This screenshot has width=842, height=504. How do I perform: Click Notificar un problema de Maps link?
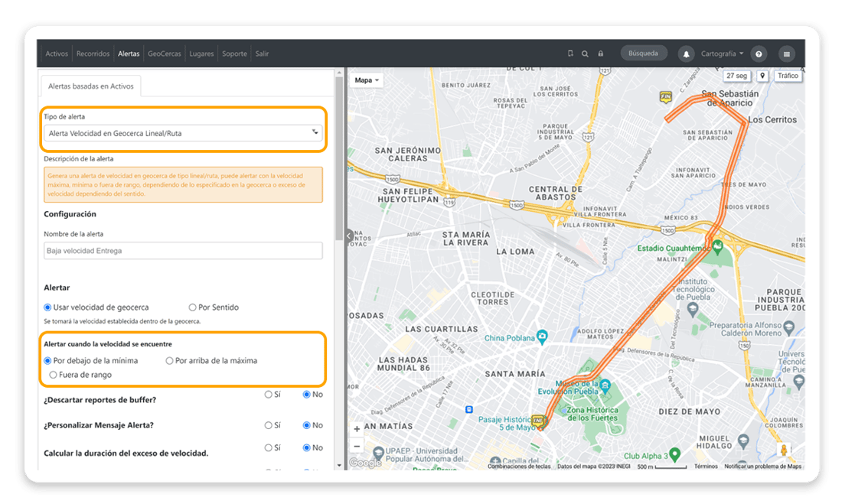click(x=762, y=467)
